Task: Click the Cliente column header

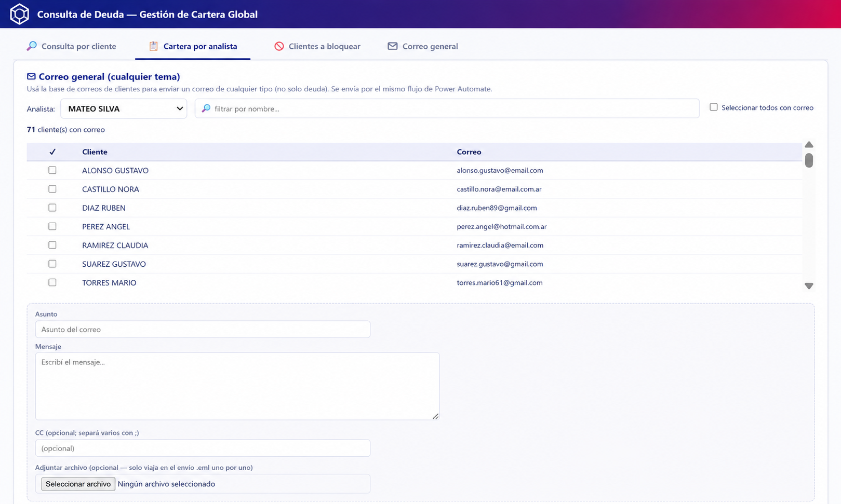Action: [95, 152]
